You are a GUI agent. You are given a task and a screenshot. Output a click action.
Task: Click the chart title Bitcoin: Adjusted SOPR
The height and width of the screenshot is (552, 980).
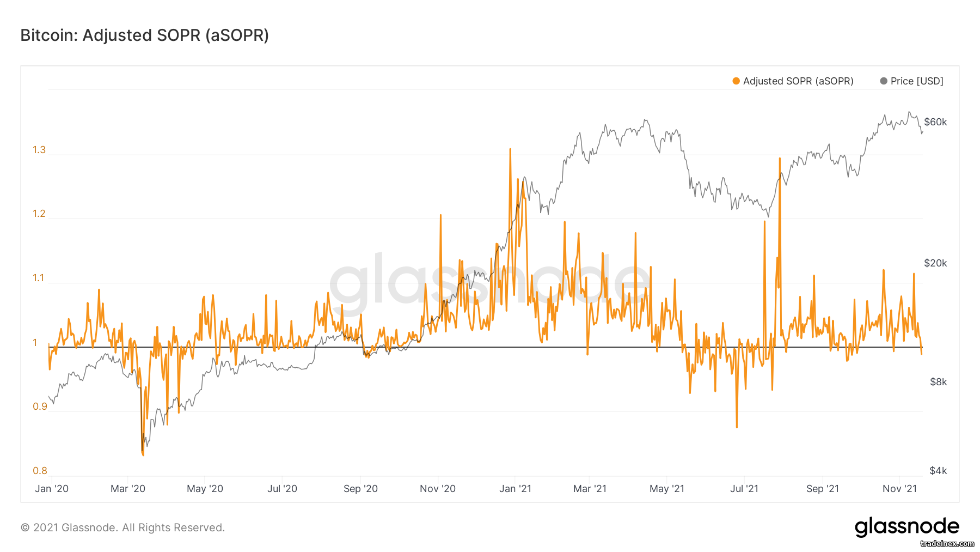point(145,35)
